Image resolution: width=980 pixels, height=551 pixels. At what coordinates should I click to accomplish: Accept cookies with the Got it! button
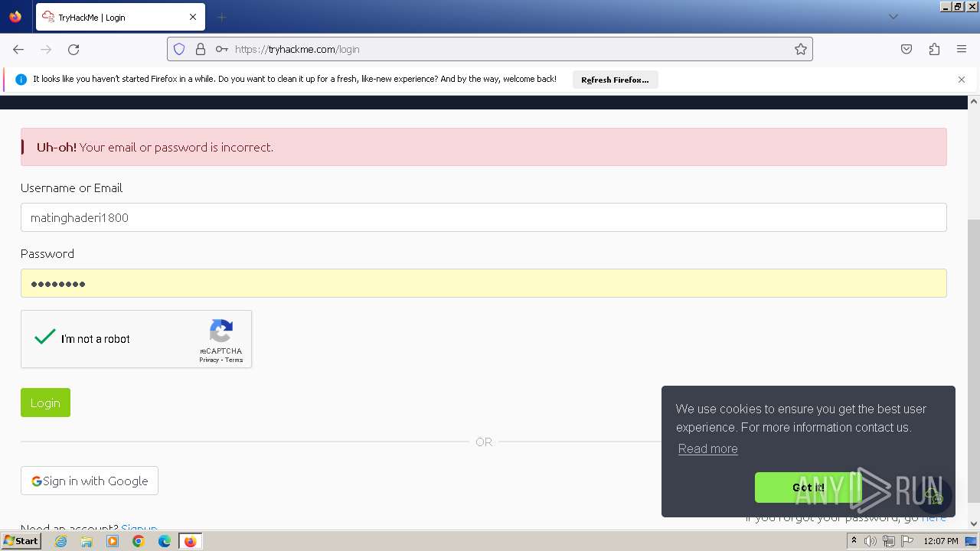pyautogui.click(x=808, y=487)
